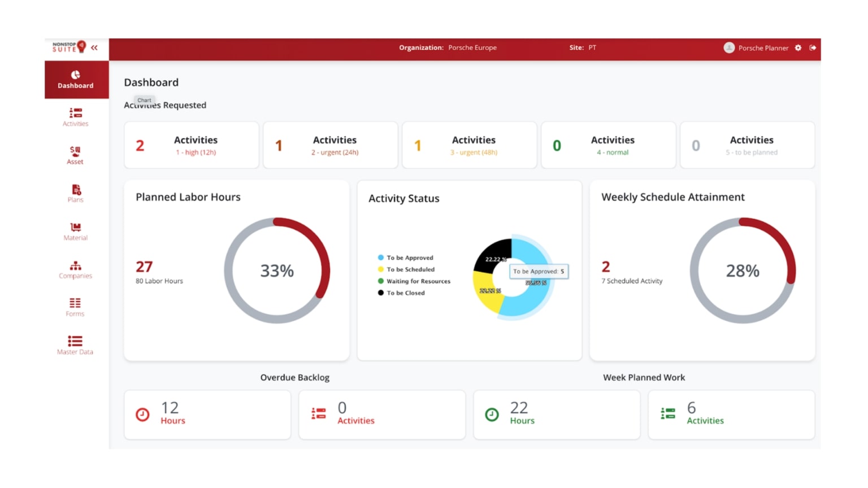Open the 2 - urgent (24h) activities card
The width and height of the screenshot is (868, 488).
[x=331, y=145]
